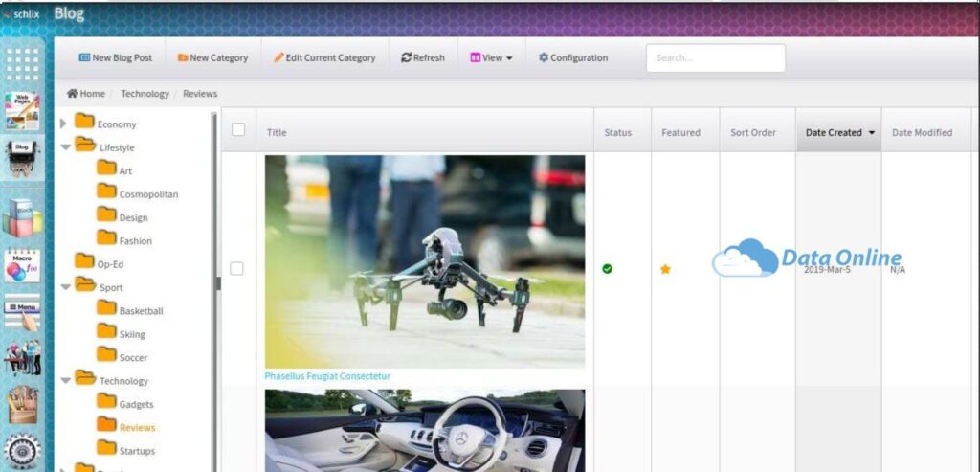Open the Users people icon in sidebar
The width and height of the screenshot is (980, 472).
[x=22, y=358]
